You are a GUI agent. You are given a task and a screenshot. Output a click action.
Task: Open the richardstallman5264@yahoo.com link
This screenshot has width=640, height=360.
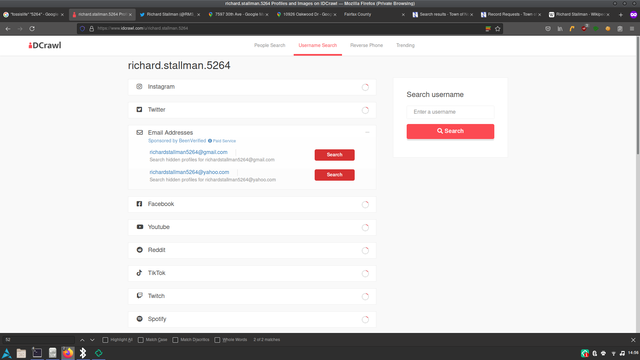(189, 172)
